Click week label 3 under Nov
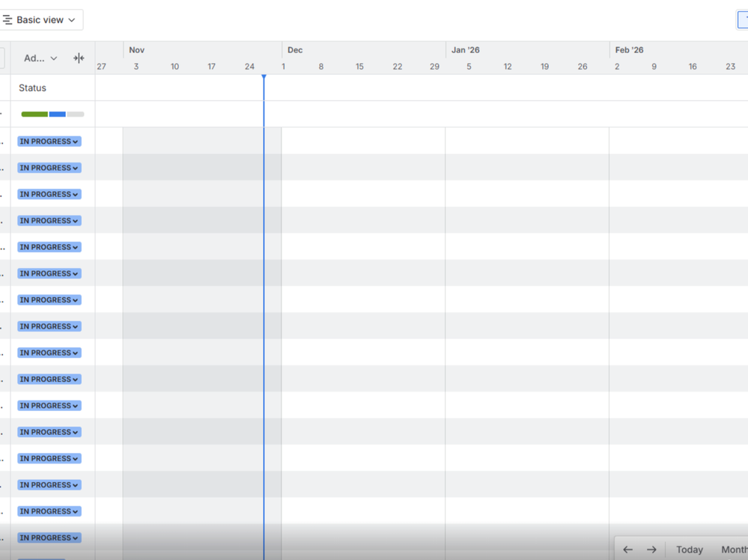 [136, 67]
